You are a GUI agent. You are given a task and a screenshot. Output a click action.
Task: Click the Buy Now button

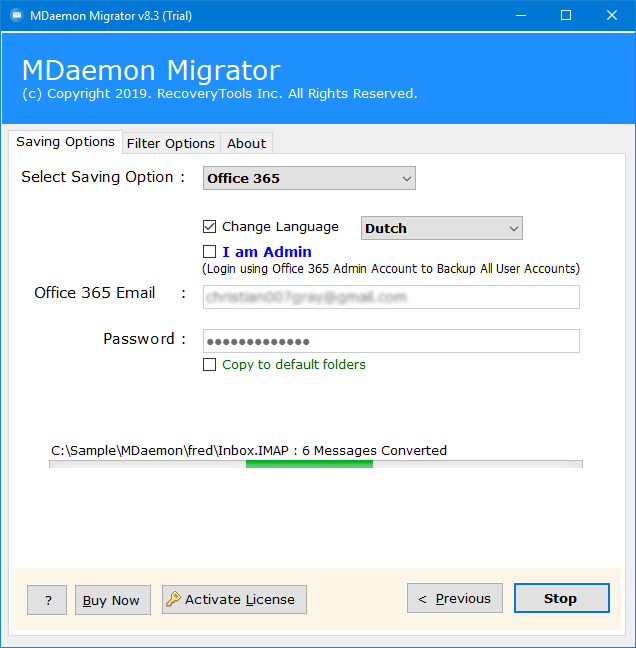tap(113, 600)
